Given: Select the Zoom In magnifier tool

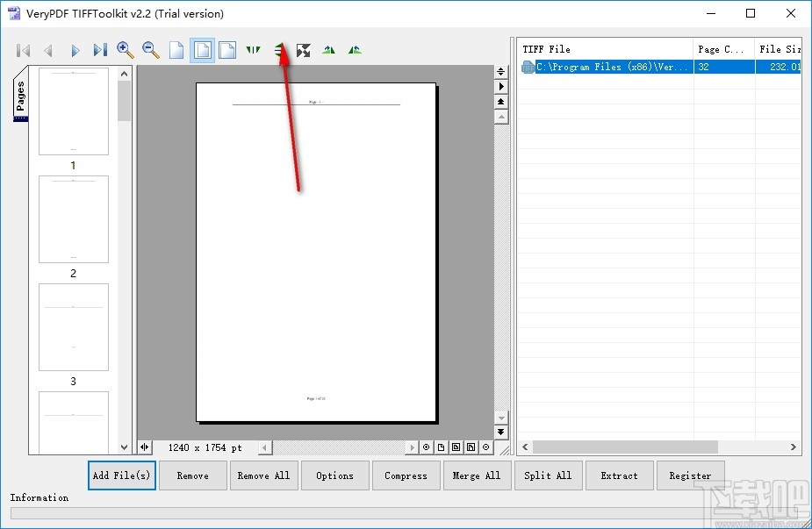Looking at the screenshot, I should pos(125,50).
